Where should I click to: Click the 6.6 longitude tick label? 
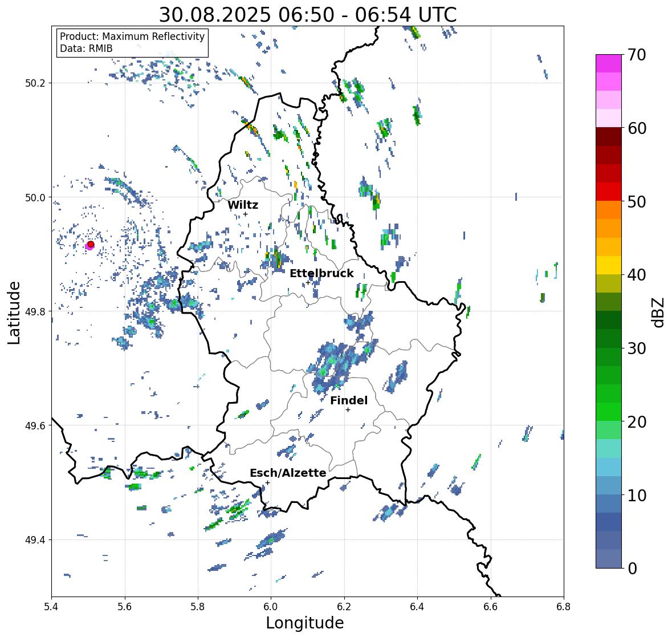pyautogui.click(x=491, y=606)
